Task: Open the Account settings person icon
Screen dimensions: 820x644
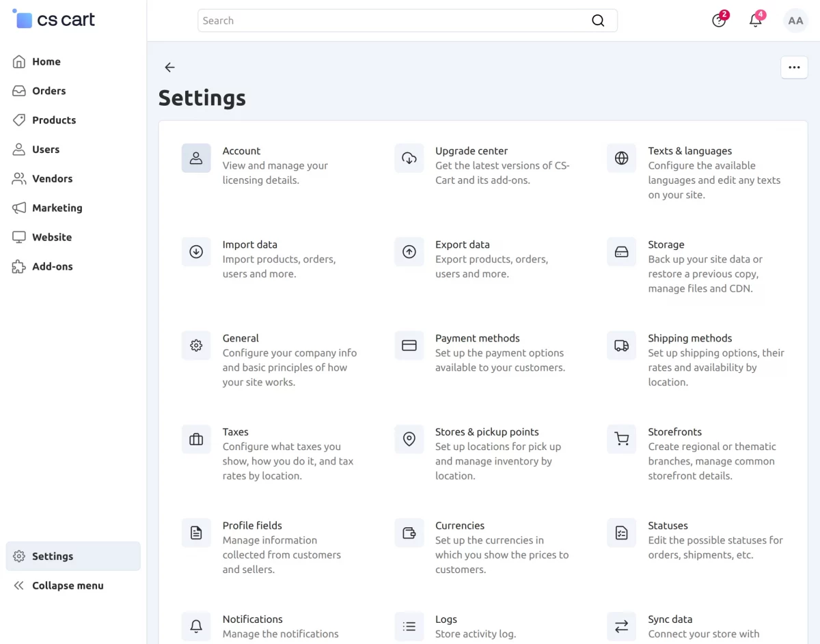Action: point(196,158)
